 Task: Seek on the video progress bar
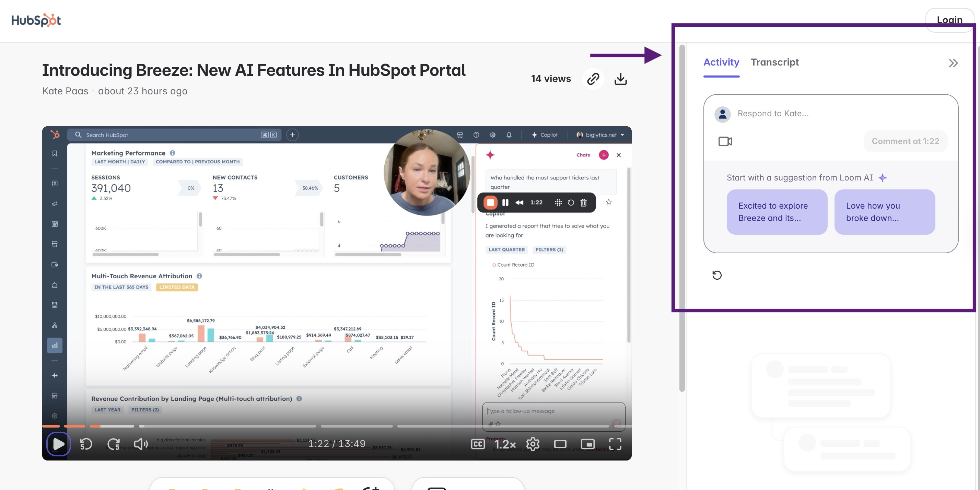tap(337, 426)
